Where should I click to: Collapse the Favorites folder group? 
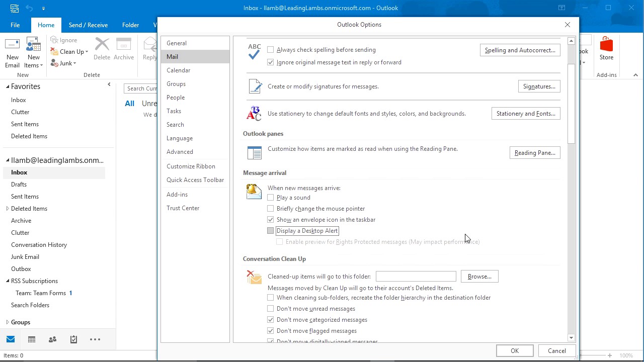[x=8, y=86]
